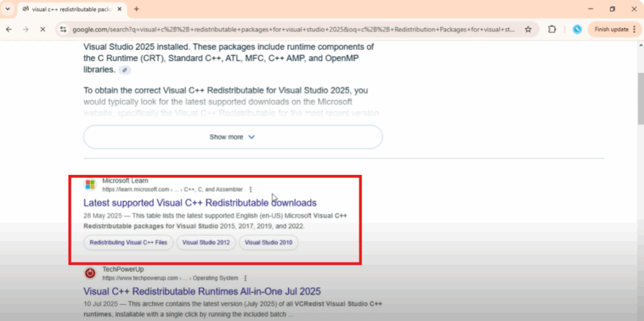Select the Visual Studio 2010 chip
This screenshot has width=644, height=321.
(269, 242)
